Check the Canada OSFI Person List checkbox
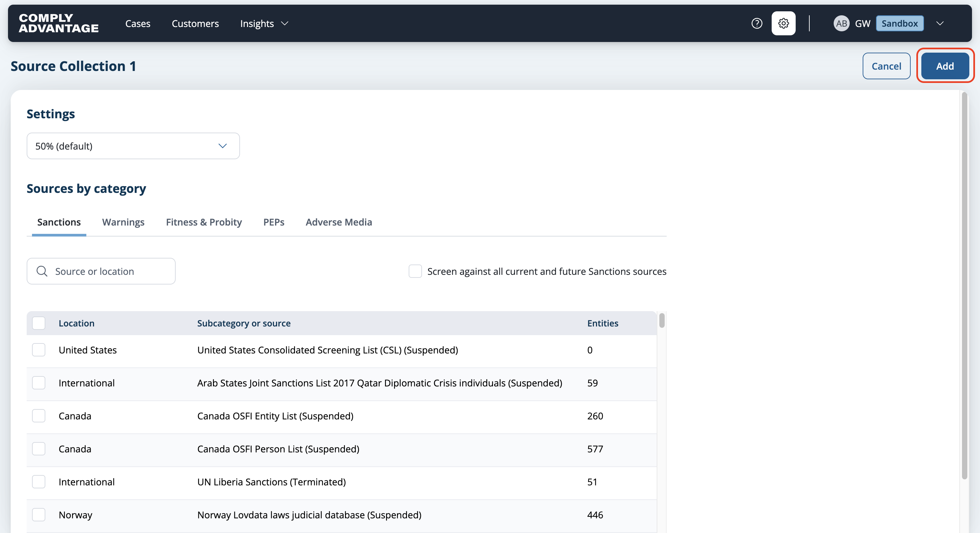Viewport: 980px width, 533px height. pos(39,449)
